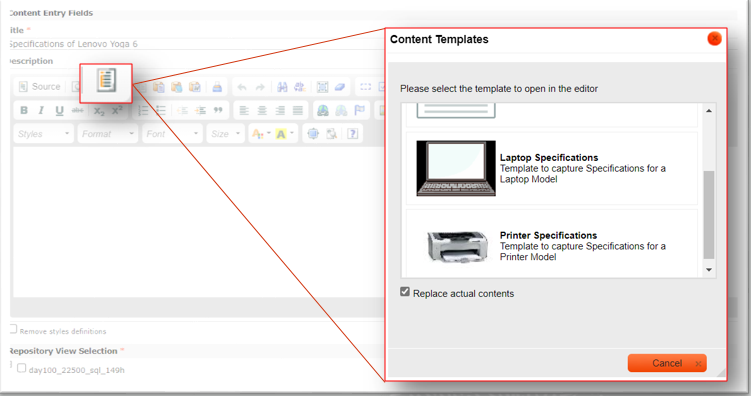Image resolution: width=751 pixels, height=396 pixels.
Task: Click the Redo arrow icon
Action: click(x=260, y=87)
